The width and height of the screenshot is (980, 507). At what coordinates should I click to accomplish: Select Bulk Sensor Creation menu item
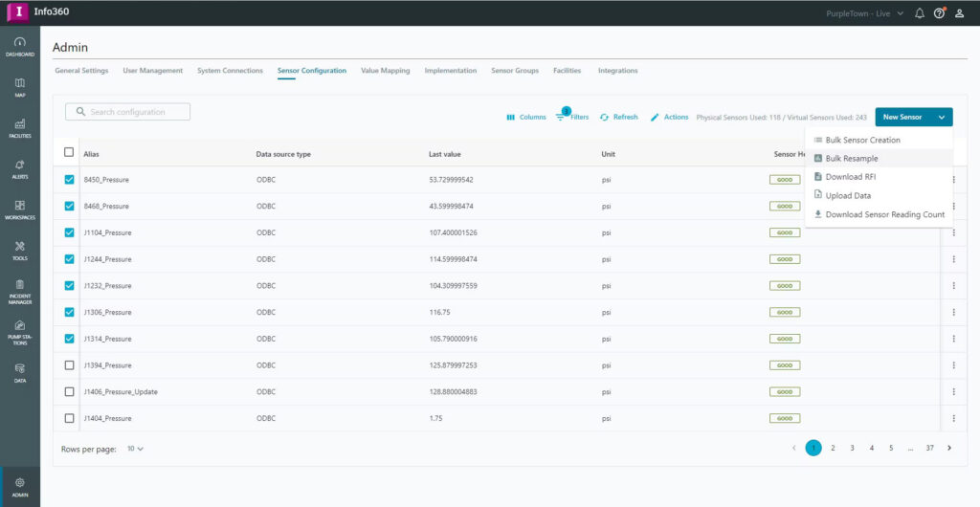[879, 141]
